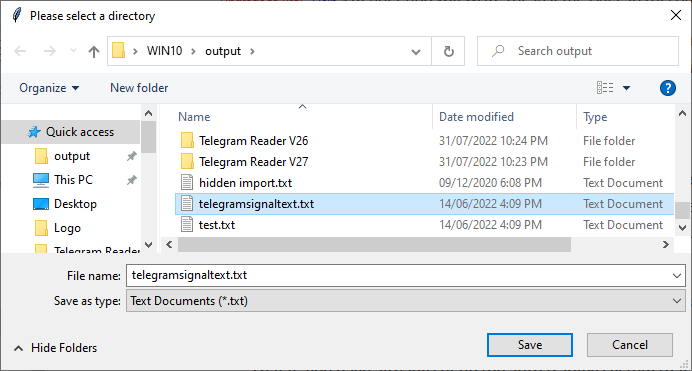Click the Forward navigation arrow
Image resolution: width=692 pixels, height=371 pixels.
click(x=49, y=51)
